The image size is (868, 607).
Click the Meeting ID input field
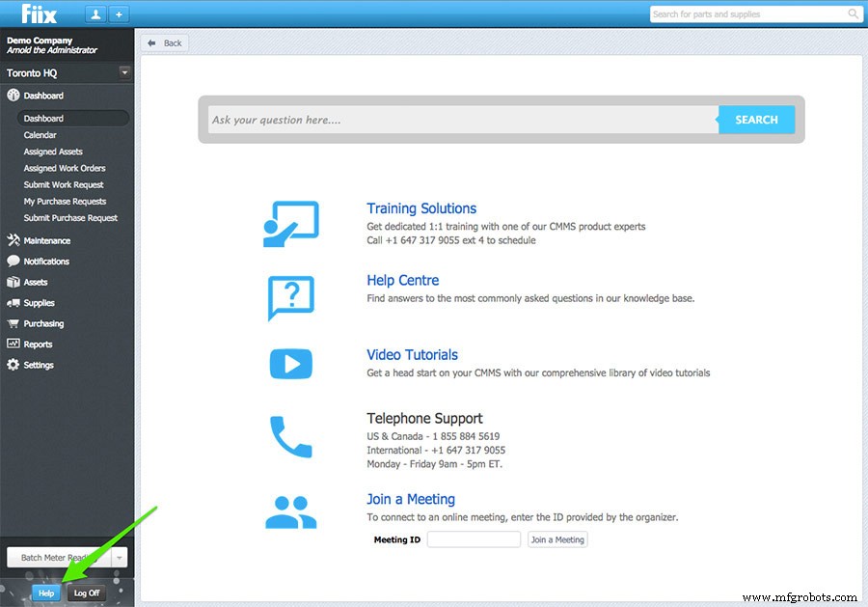click(474, 539)
